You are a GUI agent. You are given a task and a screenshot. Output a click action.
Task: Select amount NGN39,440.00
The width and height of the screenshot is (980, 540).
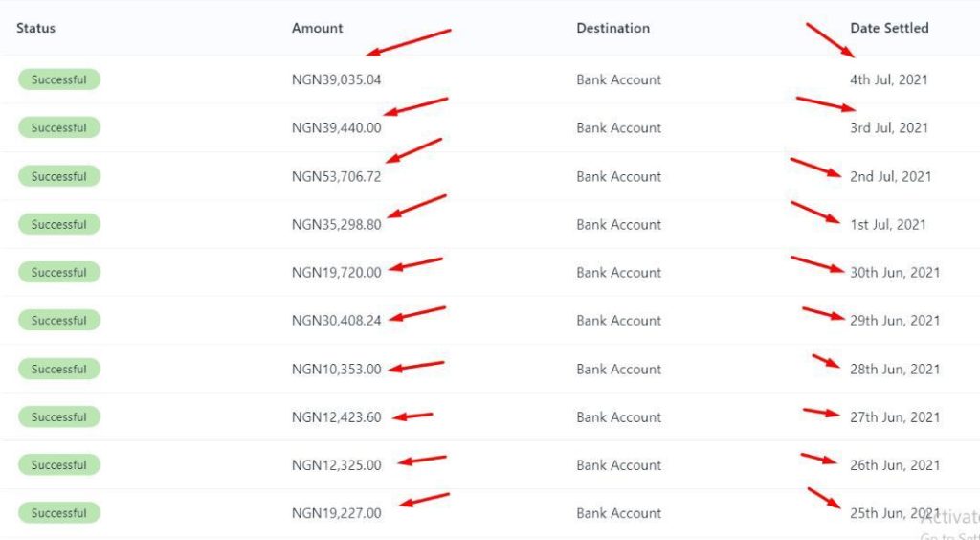click(x=336, y=127)
